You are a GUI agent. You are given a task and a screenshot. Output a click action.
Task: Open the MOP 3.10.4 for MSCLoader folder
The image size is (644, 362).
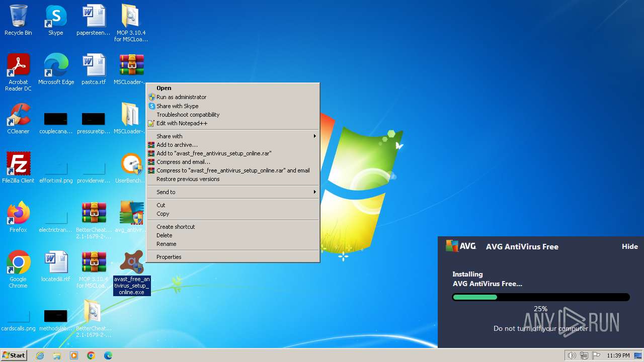[x=131, y=23]
